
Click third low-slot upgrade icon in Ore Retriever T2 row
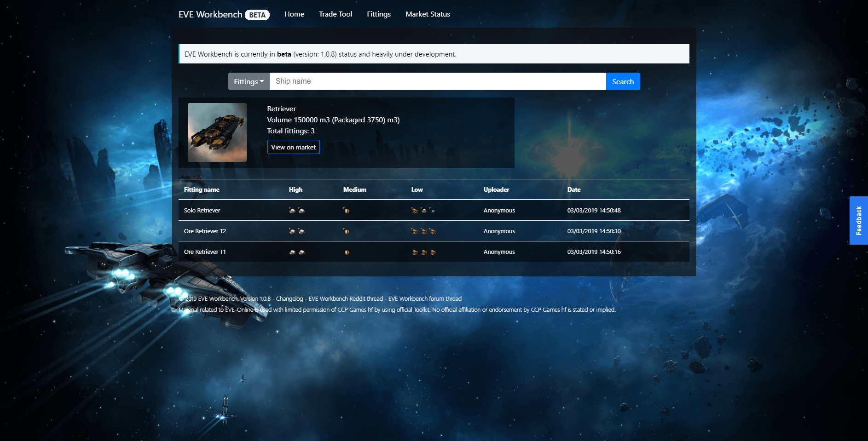pyautogui.click(x=433, y=231)
